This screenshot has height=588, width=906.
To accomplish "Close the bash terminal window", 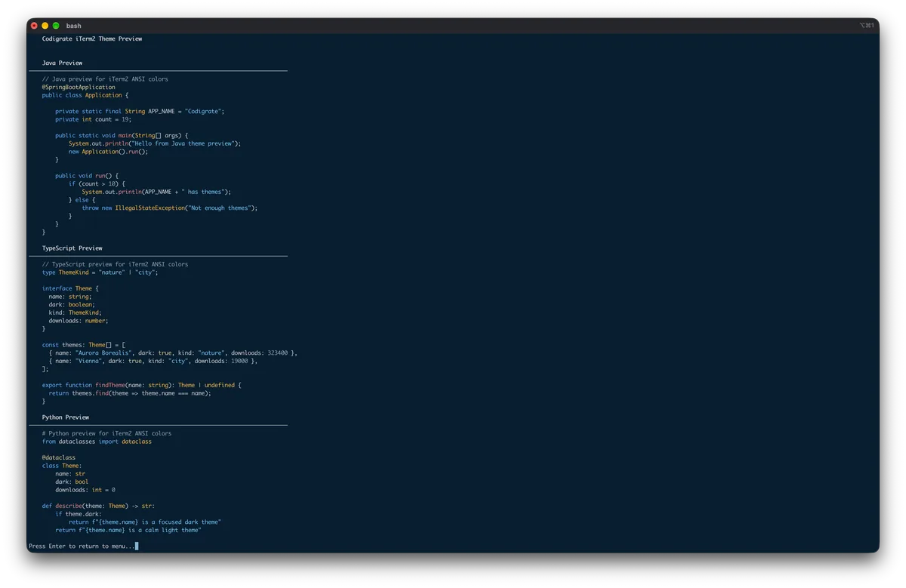I will coord(34,26).
